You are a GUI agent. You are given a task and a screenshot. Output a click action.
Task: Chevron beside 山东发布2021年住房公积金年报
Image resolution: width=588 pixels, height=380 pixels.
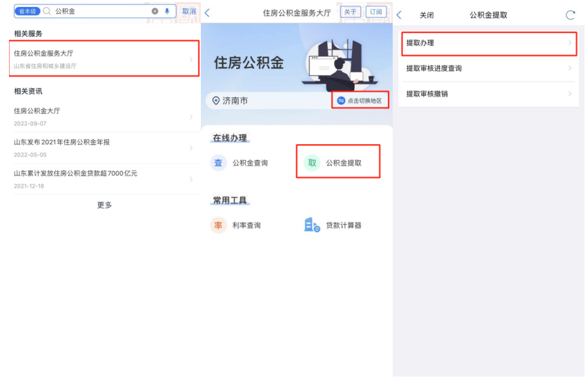point(191,148)
